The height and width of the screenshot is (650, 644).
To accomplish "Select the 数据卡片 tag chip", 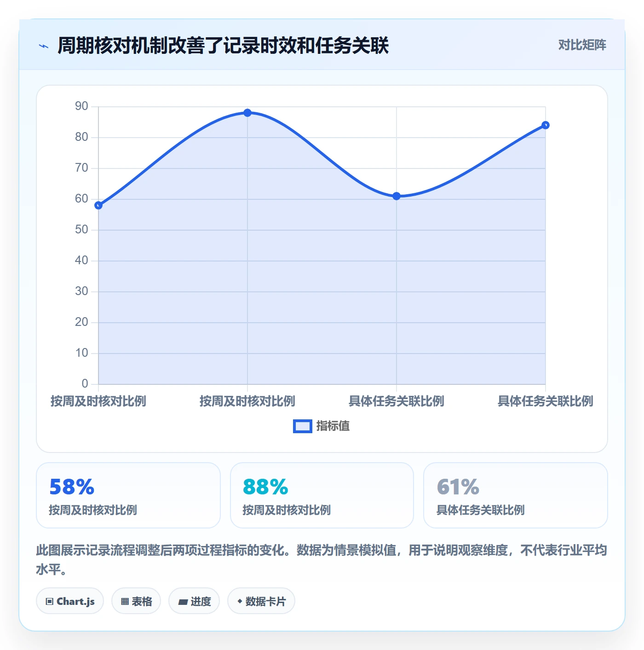I will (261, 601).
